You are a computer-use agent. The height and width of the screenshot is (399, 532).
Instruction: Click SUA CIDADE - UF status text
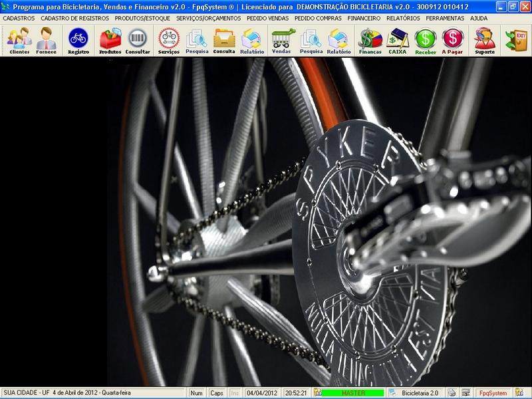coord(27,392)
